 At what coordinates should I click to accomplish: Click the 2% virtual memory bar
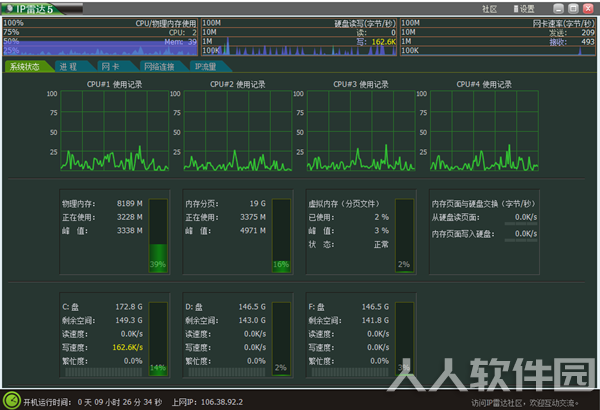point(404,235)
